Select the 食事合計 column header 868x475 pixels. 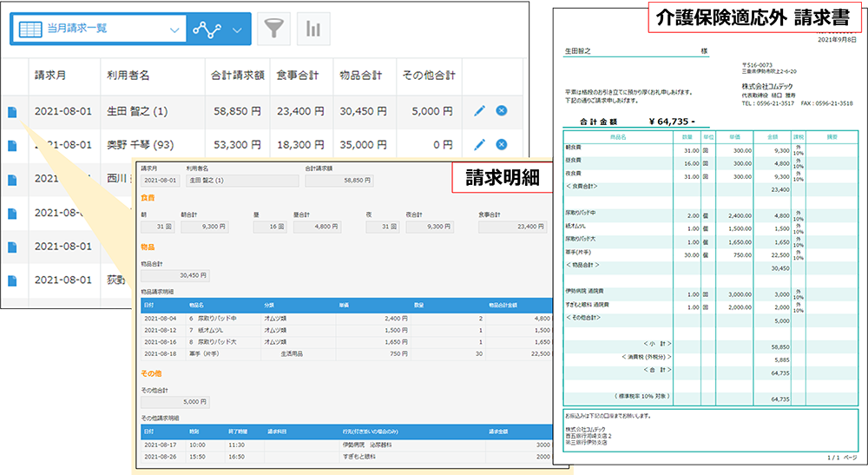point(300,76)
